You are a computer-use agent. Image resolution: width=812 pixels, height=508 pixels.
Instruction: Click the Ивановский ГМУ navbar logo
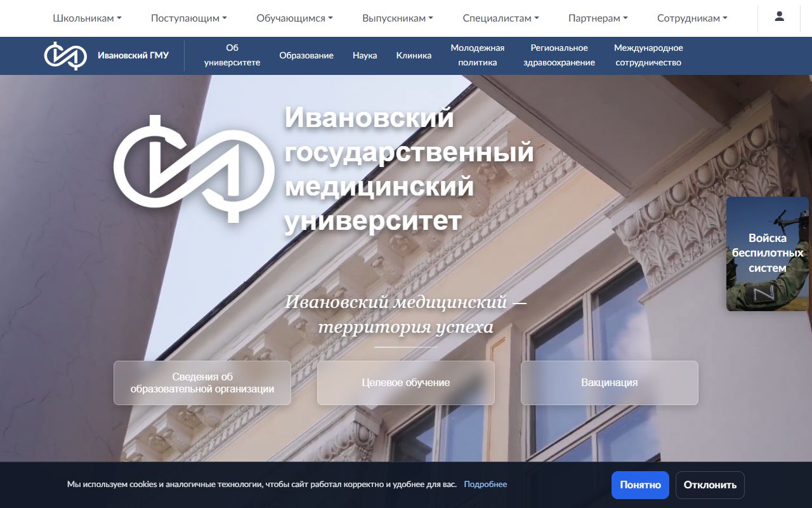click(x=65, y=55)
